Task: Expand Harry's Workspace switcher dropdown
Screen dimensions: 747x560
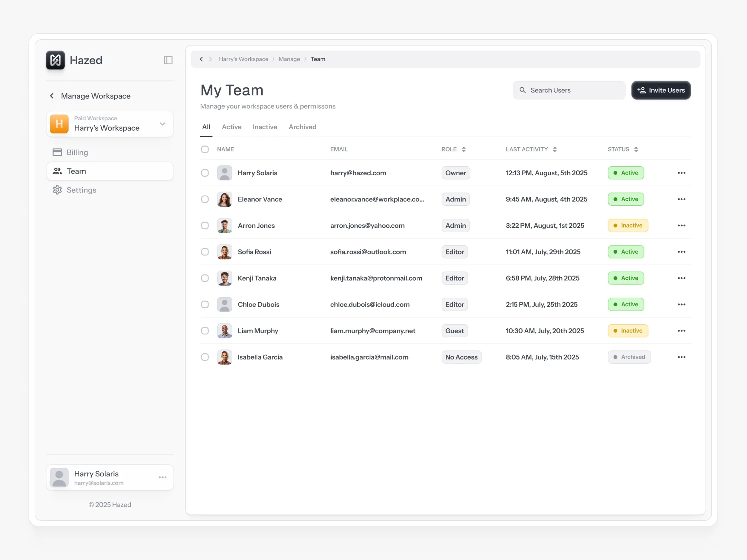Action: click(163, 124)
